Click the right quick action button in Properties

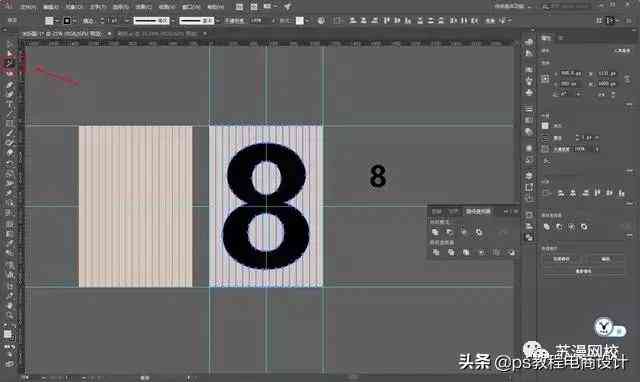[x=605, y=259]
